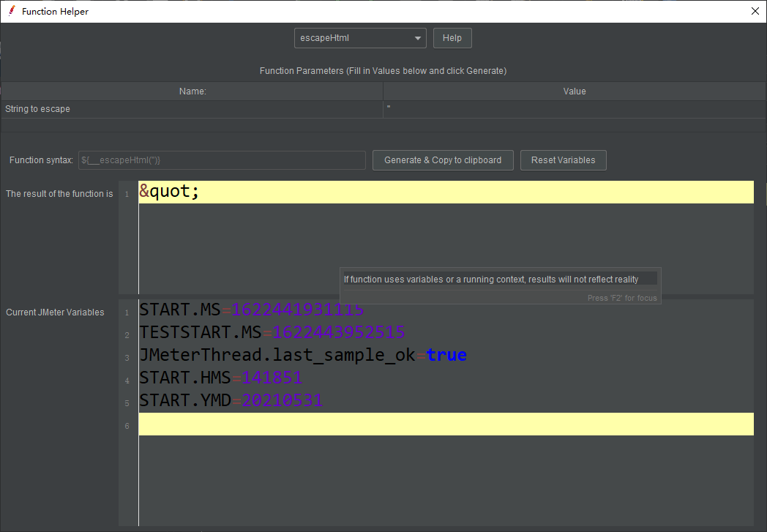767x532 pixels.
Task: Close the Function Helper window
Action: click(x=755, y=11)
